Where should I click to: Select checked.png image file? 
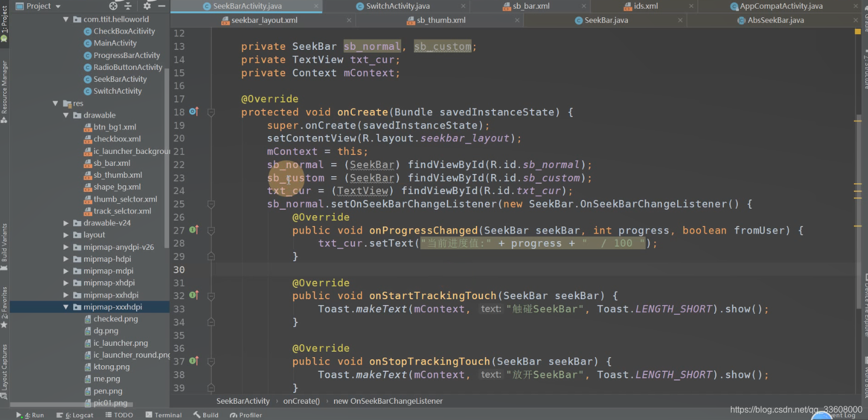[x=115, y=319]
